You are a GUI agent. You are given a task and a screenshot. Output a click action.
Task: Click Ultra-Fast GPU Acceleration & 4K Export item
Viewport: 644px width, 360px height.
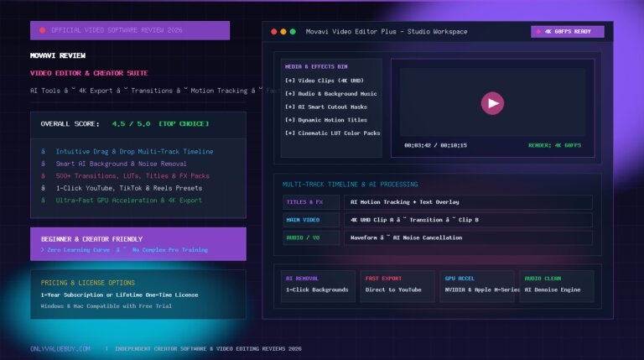click(129, 201)
